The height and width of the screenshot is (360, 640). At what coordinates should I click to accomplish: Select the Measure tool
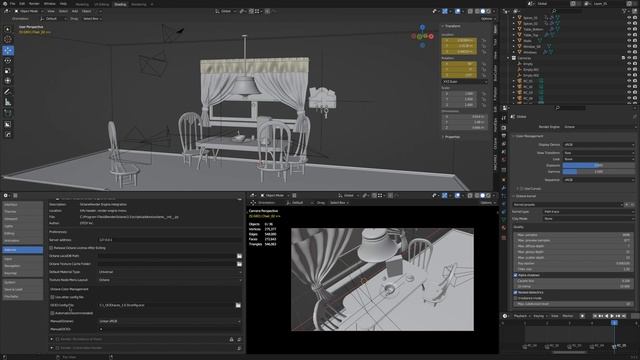pos(8,102)
